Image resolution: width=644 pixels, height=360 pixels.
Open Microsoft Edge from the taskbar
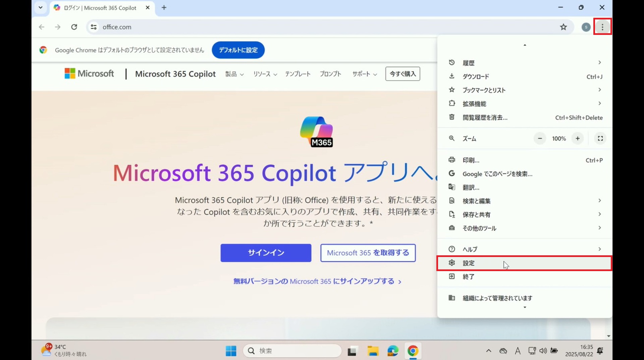[392, 351]
